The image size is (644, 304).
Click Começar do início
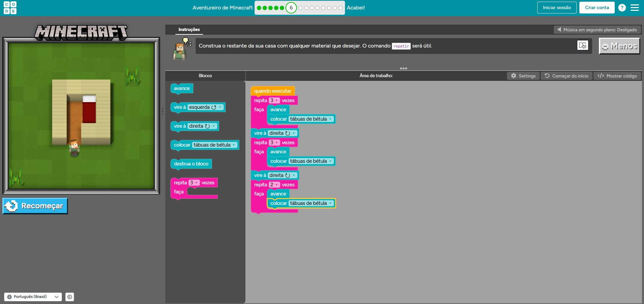coord(567,76)
